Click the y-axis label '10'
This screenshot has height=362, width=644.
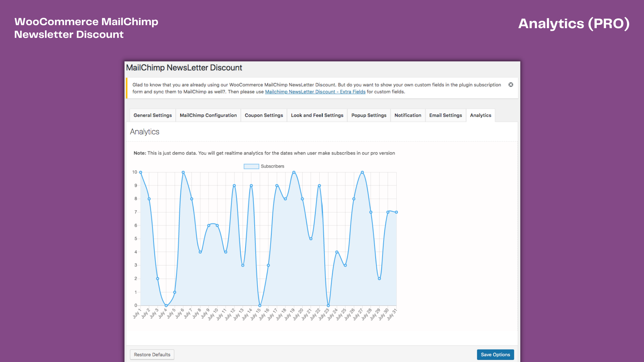[135, 172]
